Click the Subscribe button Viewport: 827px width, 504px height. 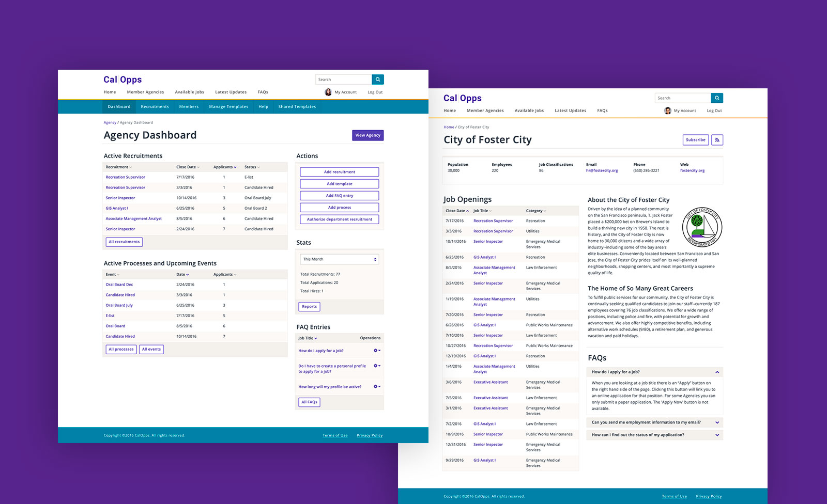point(696,140)
